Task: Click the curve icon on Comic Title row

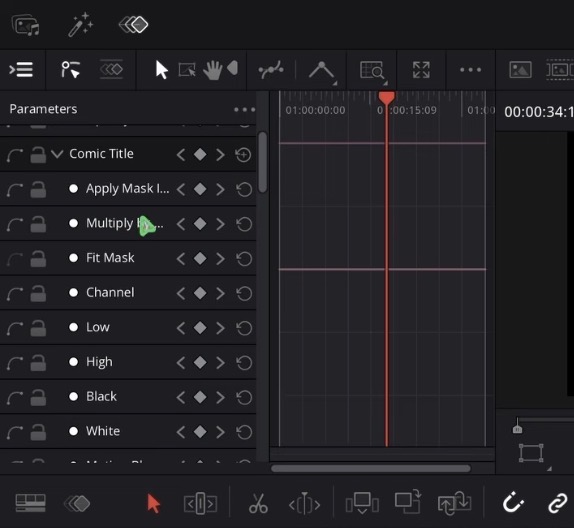Action: [15, 155]
